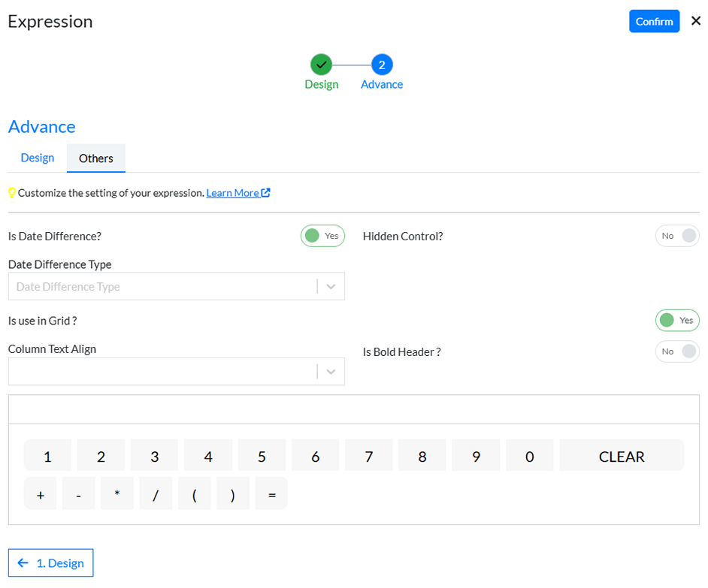The image size is (708, 588).
Task: Enable the Hidden Control toggle
Action: point(677,236)
